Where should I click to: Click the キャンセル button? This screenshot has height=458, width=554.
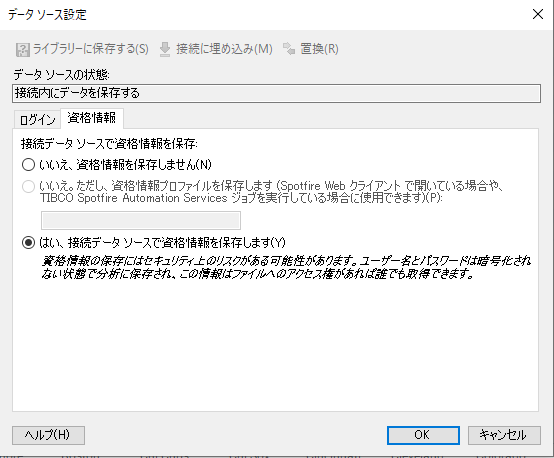tap(504, 435)
